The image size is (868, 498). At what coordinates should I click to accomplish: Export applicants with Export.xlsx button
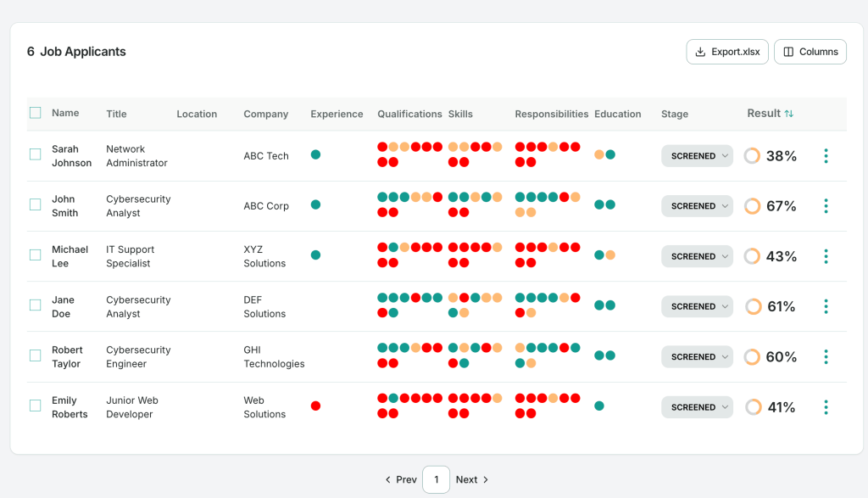[727, 52]
